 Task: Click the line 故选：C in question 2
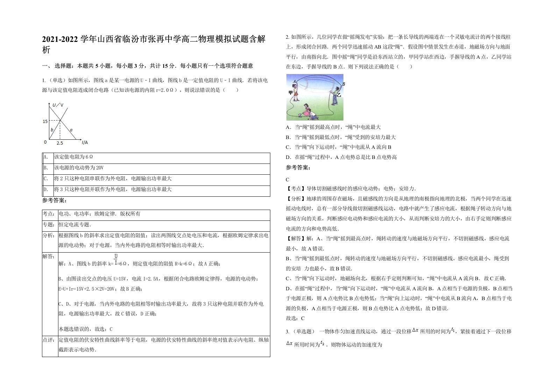coord(295,318)
